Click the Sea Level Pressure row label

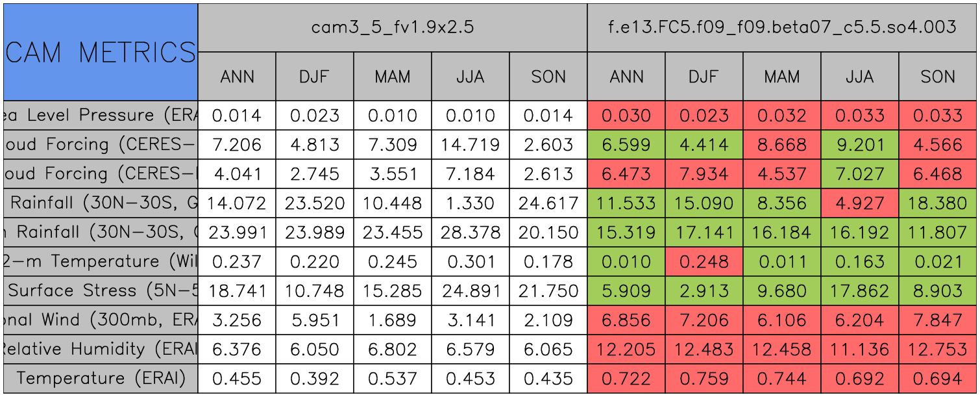click(x=101, y=116)
